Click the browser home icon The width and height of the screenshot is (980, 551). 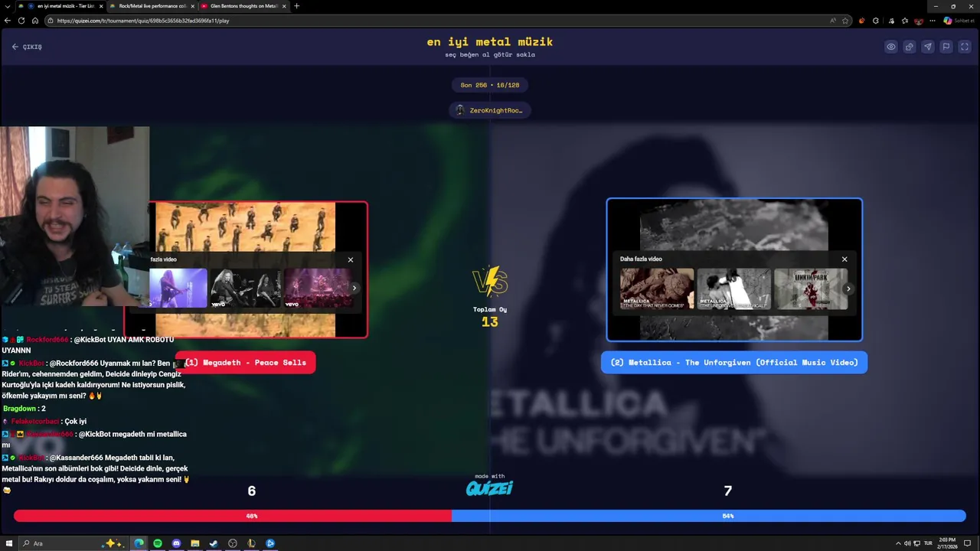[x=35, y=21]
